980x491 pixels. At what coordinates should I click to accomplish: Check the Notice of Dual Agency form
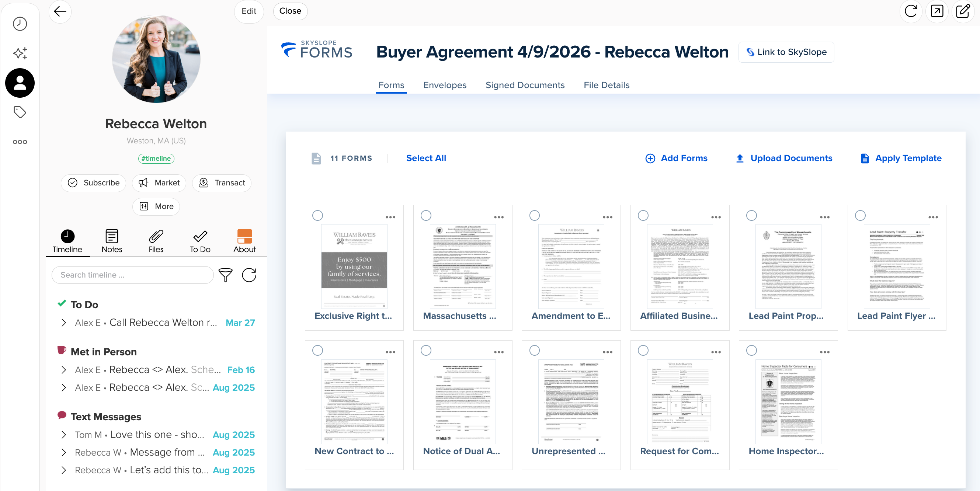(x=426, y=350)
